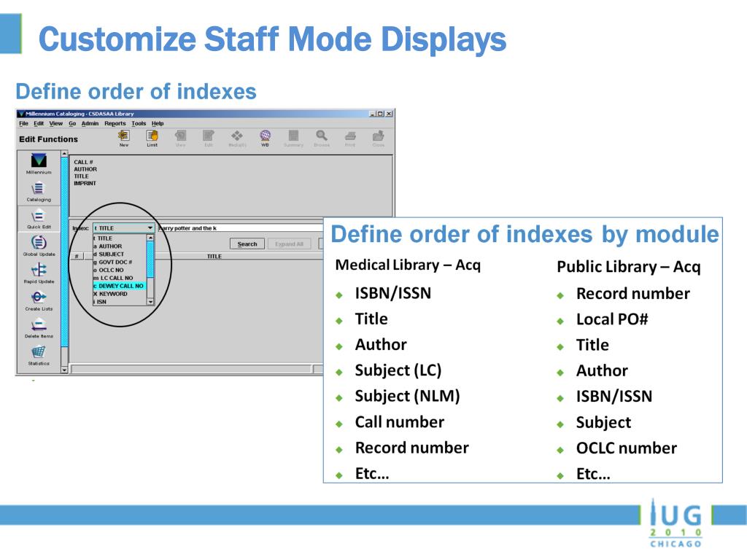Choose 'g GOVT DOC #' index option
Screen dimensions: 747x560
pos(120,262)
